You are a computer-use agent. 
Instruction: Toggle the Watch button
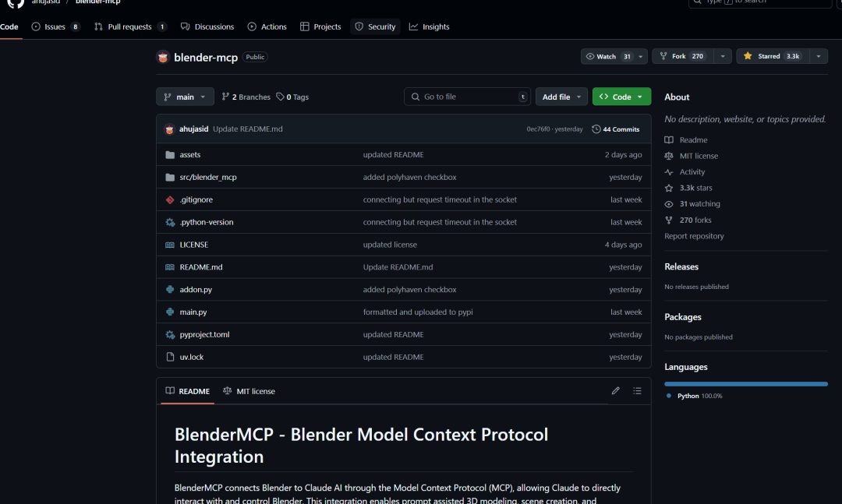click(x=607, y=57)
